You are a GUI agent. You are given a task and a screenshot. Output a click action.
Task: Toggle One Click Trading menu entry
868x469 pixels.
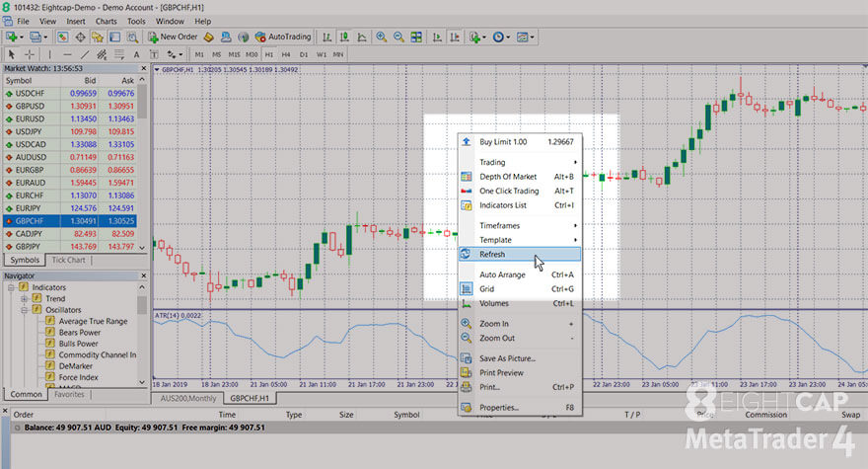pyautogui.click(x=521, y=191)
